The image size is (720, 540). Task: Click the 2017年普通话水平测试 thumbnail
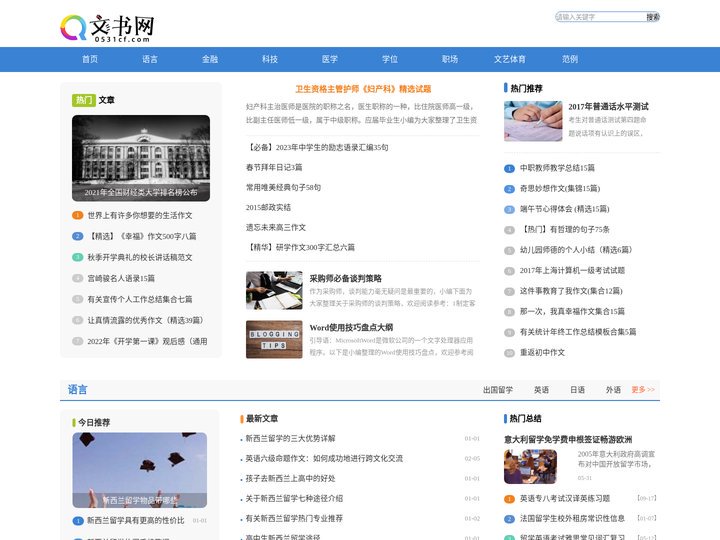pos(533,121)
